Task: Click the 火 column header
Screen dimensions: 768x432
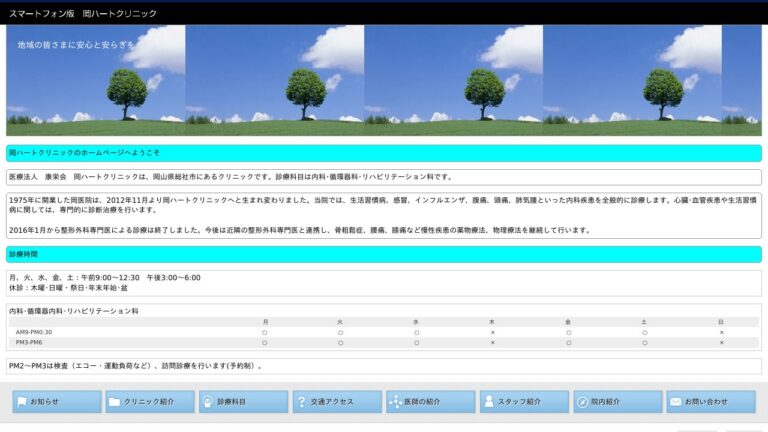Action: click(340, 322)
